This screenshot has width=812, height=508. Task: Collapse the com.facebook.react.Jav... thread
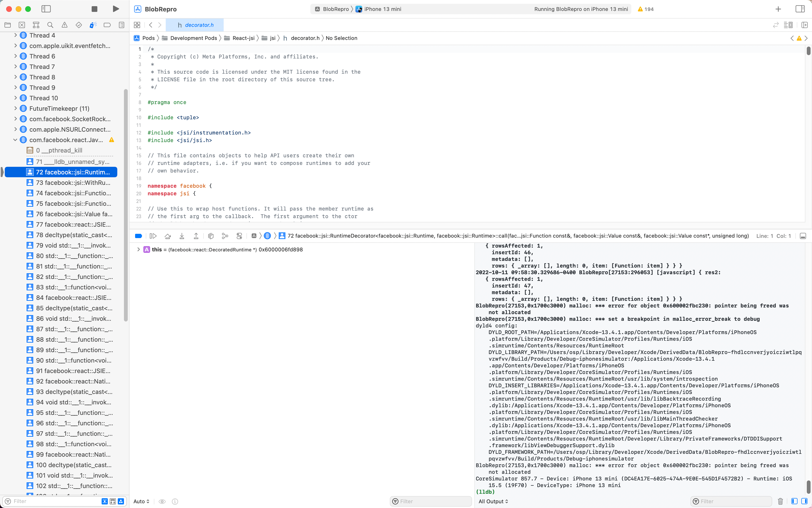(15, 140)
